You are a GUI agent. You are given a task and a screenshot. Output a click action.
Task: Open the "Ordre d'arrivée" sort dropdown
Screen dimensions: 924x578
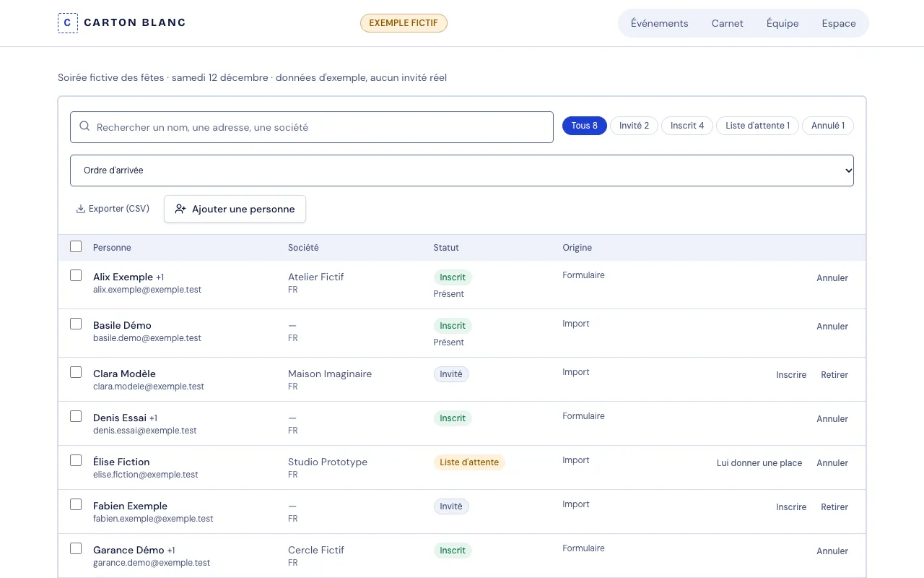point(462,171)
